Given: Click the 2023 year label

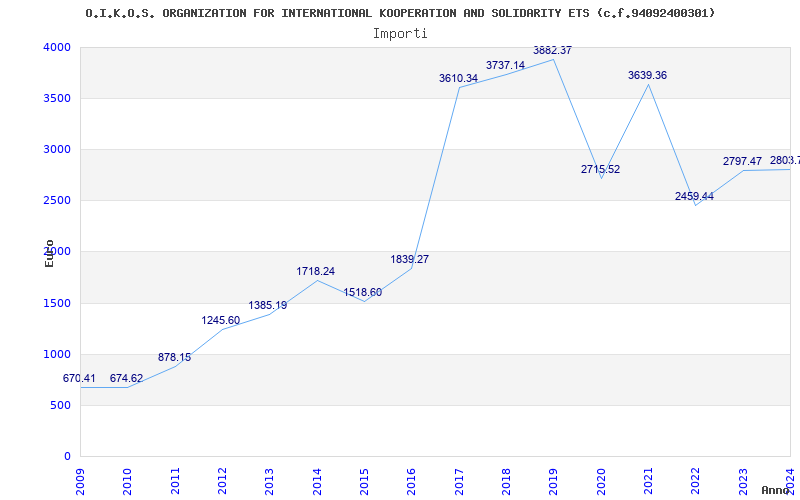Looking at the screenshot, I should [x=742, y=482].
